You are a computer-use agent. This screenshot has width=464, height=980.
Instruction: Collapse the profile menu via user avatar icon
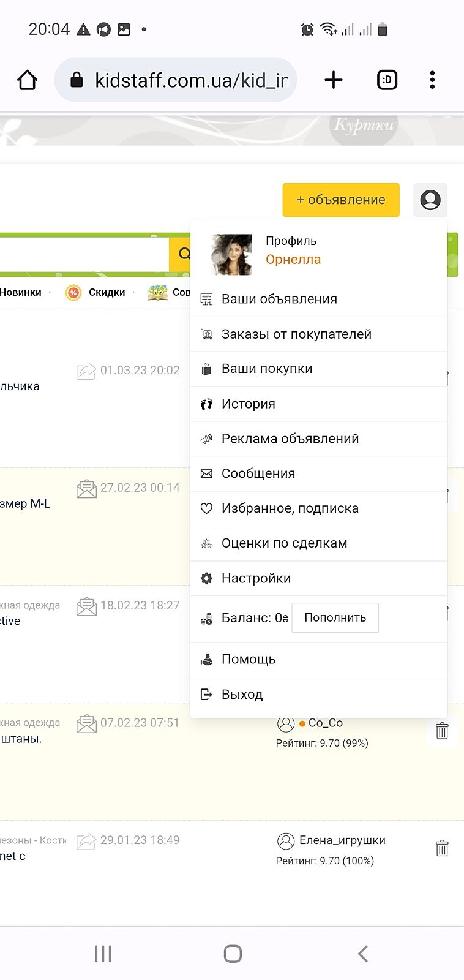[x=430, y=200]
